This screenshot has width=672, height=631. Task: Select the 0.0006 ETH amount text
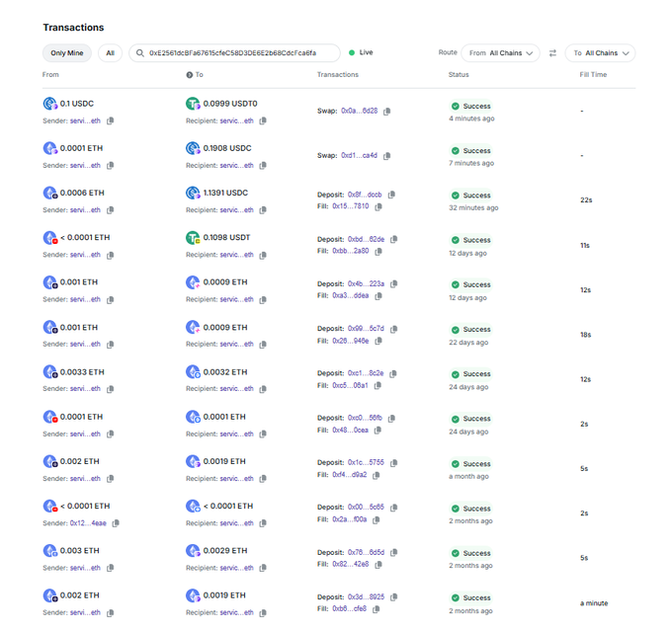[x=82, y=193]
